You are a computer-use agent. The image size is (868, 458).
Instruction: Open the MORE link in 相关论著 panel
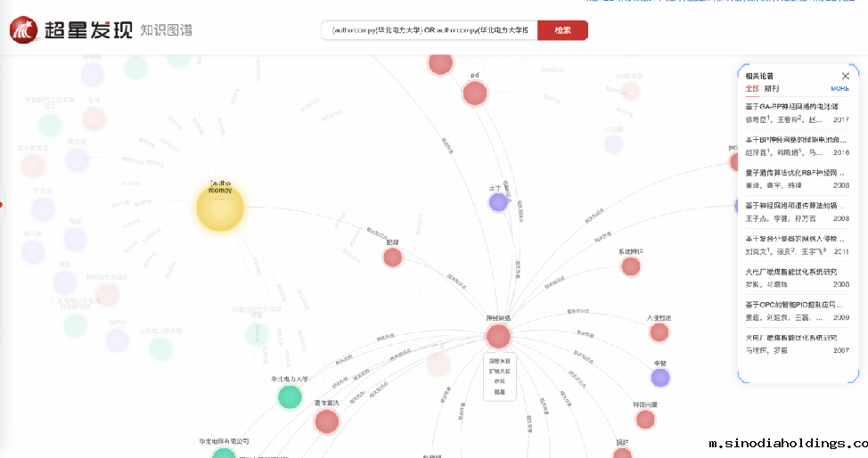[x=839, y=88]
